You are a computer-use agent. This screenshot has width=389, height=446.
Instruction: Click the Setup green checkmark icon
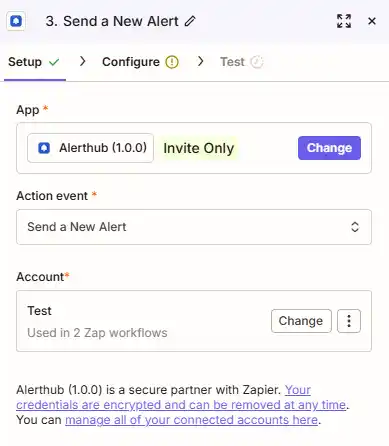(54, 62)
